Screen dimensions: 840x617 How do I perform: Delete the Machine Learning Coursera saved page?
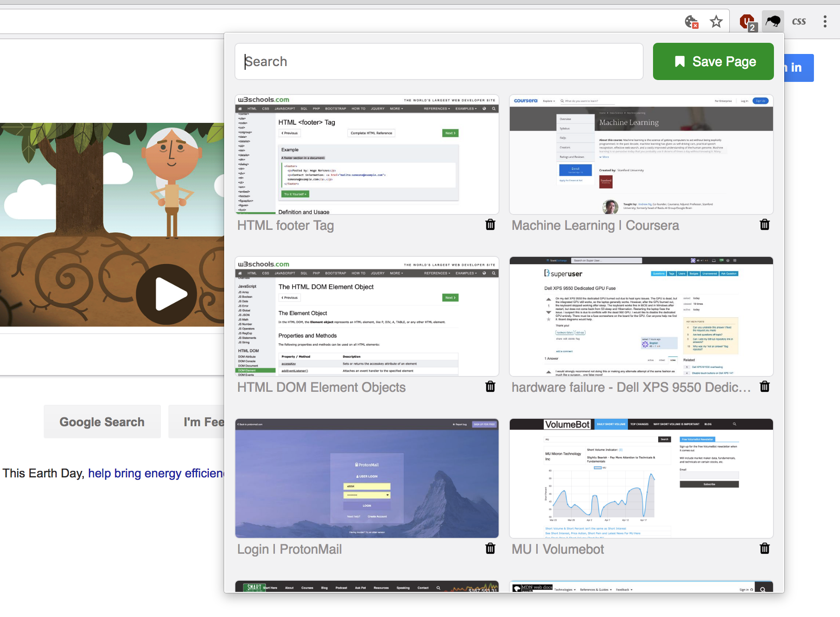coord(765,225)
